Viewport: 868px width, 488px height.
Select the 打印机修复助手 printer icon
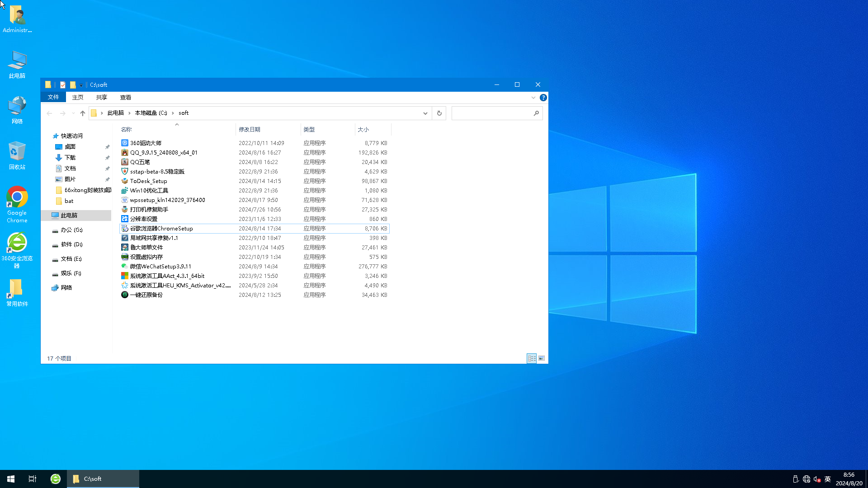coord(125,209)
